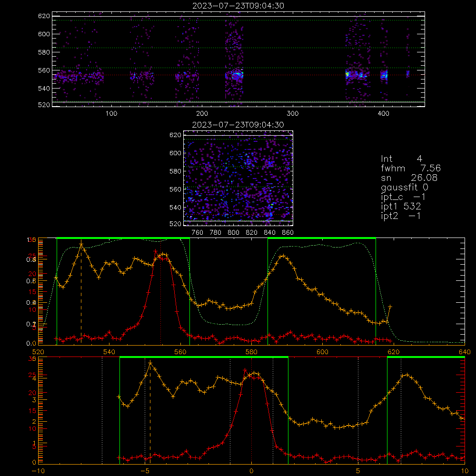Screen dimensions: 476x476
Task: Click the red y-axis label 20 in bottom plot
Action: point(32,393)
